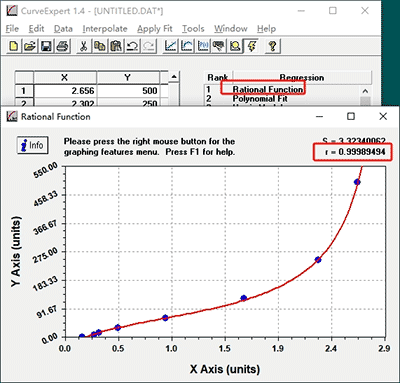Open help with question mark icon
The width and height of the screenshot is (400, 383).
273,46
